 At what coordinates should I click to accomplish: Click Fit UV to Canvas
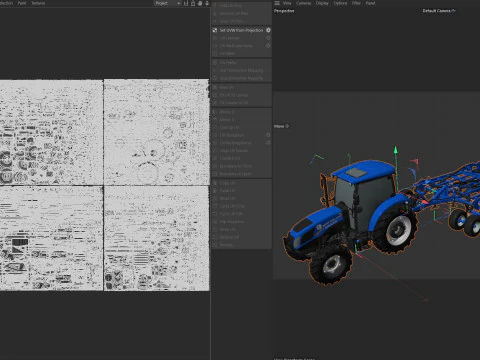click(241, 95)
